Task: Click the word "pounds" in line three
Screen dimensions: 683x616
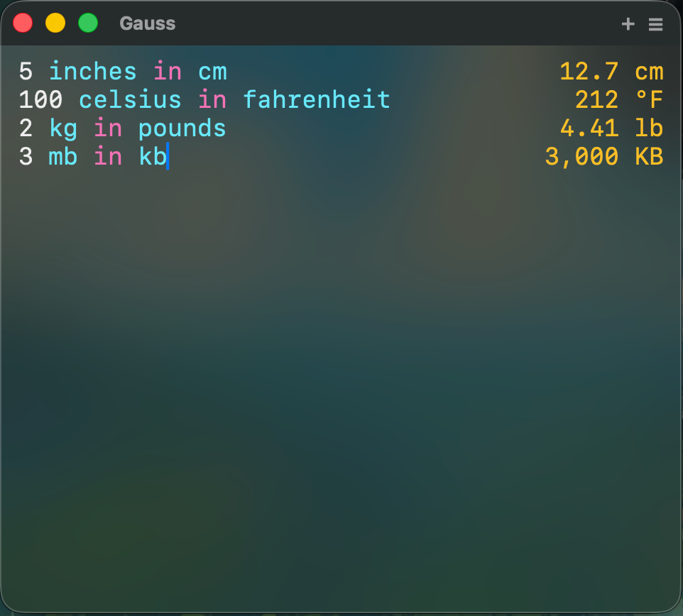Action: point(182,129)
